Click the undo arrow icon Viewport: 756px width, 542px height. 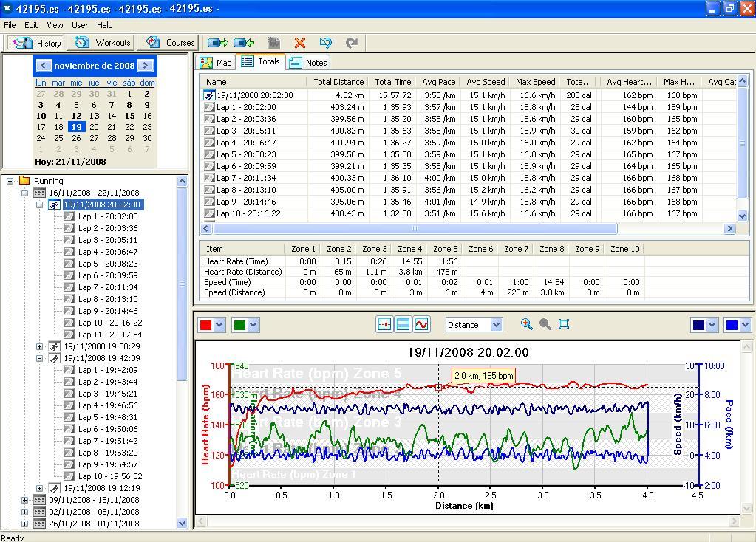click(325, 43)
